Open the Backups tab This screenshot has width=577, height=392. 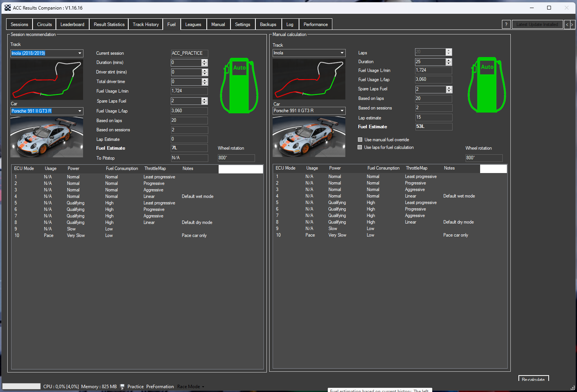[x=268, y=24]
